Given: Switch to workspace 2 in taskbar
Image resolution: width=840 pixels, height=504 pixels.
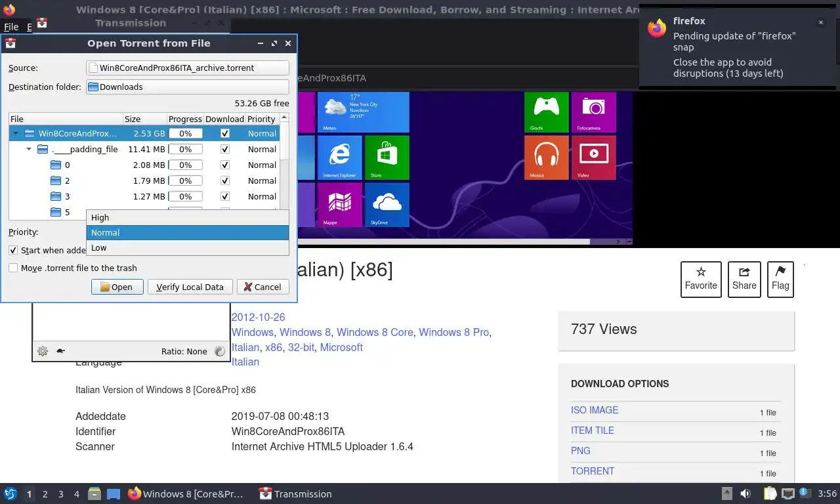Looking at the screenshot, I should point(45,493).
